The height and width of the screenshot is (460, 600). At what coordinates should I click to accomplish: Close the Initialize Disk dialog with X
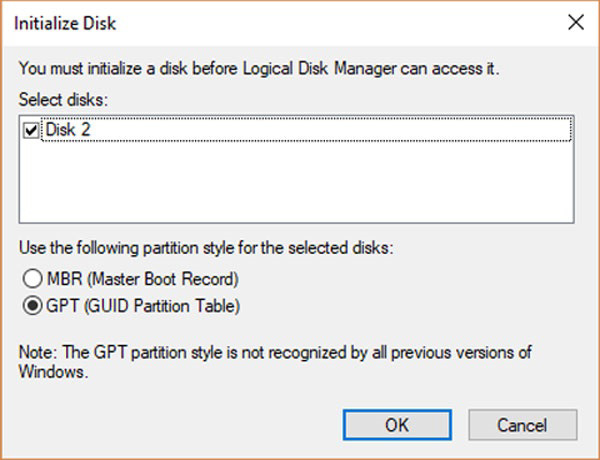point(573,20)
